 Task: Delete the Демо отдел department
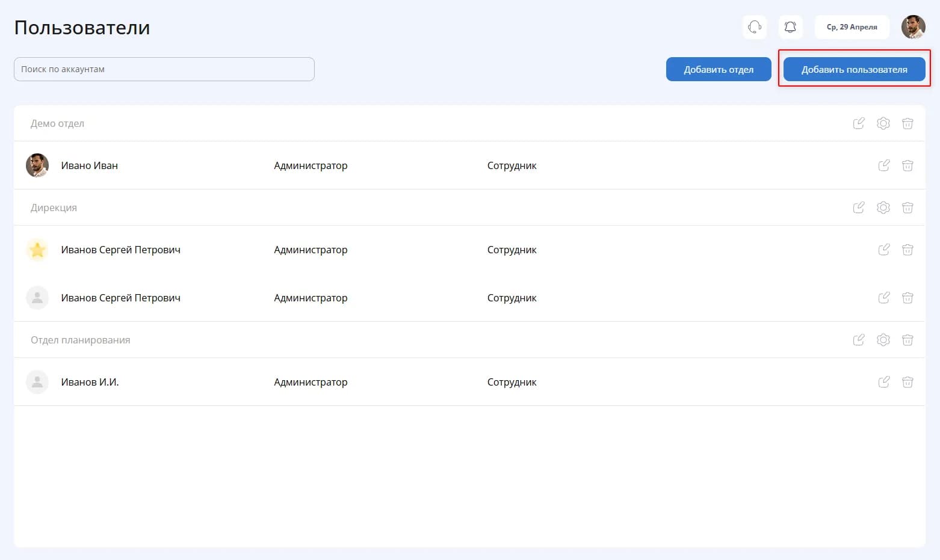[x=908, y=123]
